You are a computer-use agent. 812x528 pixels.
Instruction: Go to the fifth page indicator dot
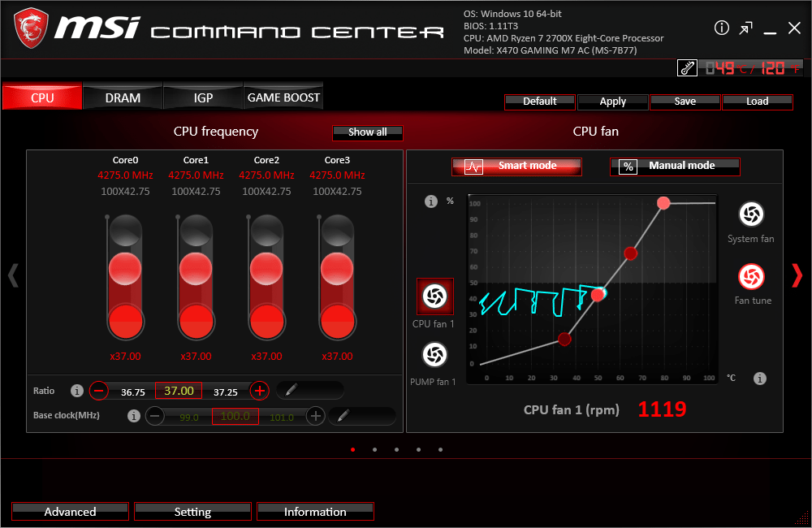[x=440, y=450]
